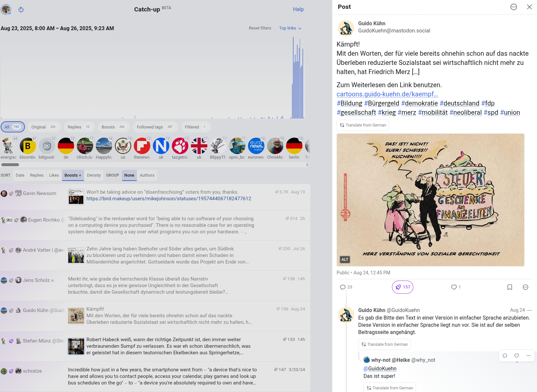Open post action menu beside bookmark
The width and height of the screenshot is (537, 392).
pos(526,287)
